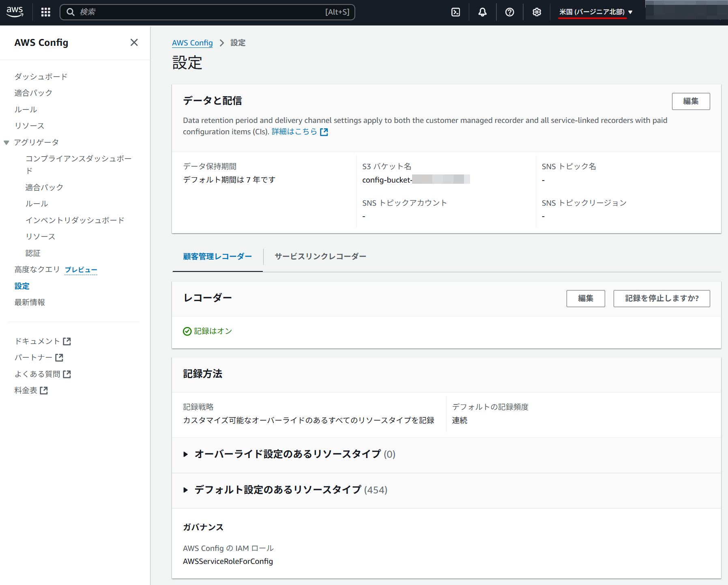The image size is (728, 585).
Task: Click the search magnifier icon
Action: coord(71,12)
